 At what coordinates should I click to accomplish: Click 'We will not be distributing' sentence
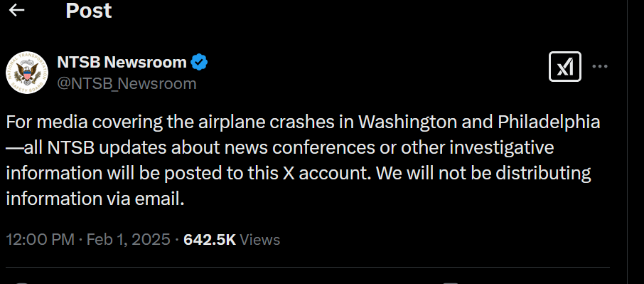click(483, 174)
